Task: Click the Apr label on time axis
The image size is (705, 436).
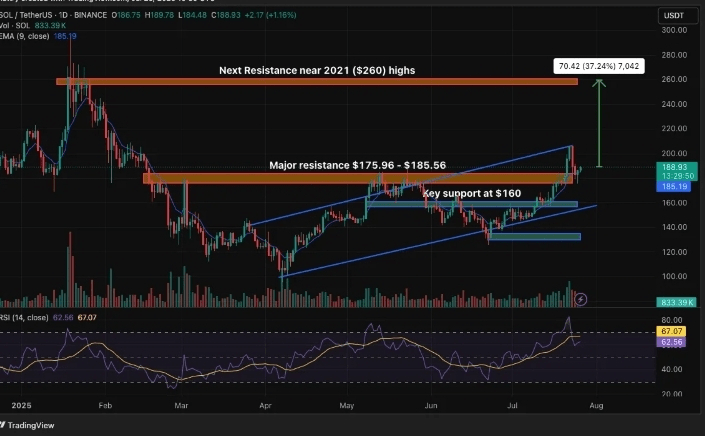Action: pyautogui.click(x=265, y=406)
